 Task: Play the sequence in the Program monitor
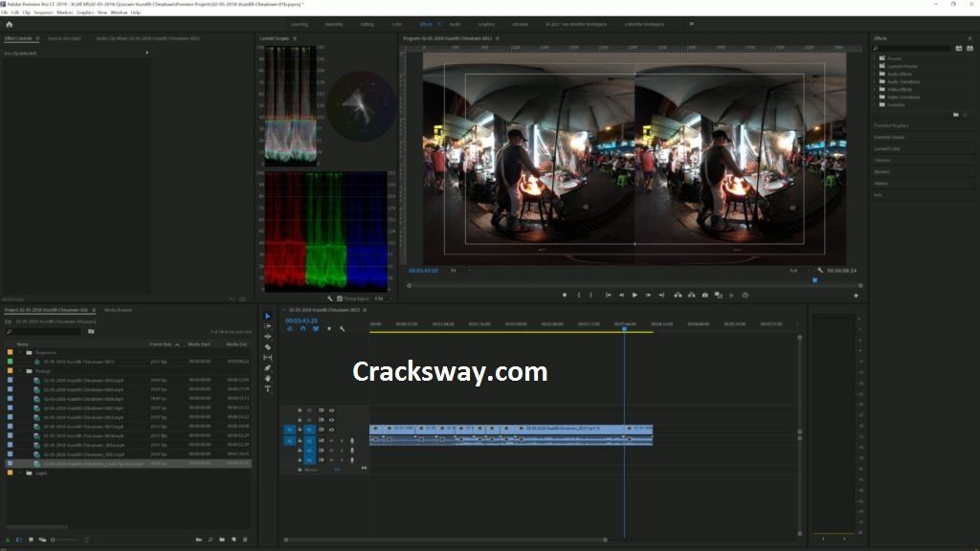coord(635,295)
